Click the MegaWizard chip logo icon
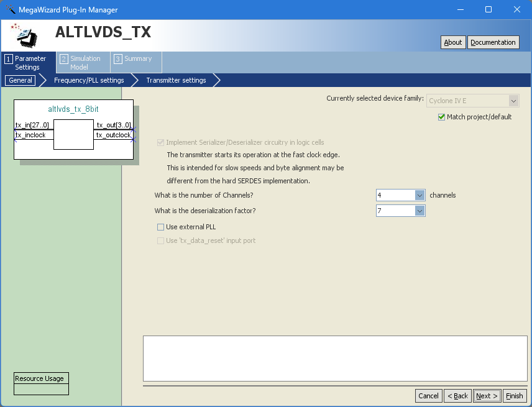Viewport: 532px width, 407px height. [x=24, y=35]
